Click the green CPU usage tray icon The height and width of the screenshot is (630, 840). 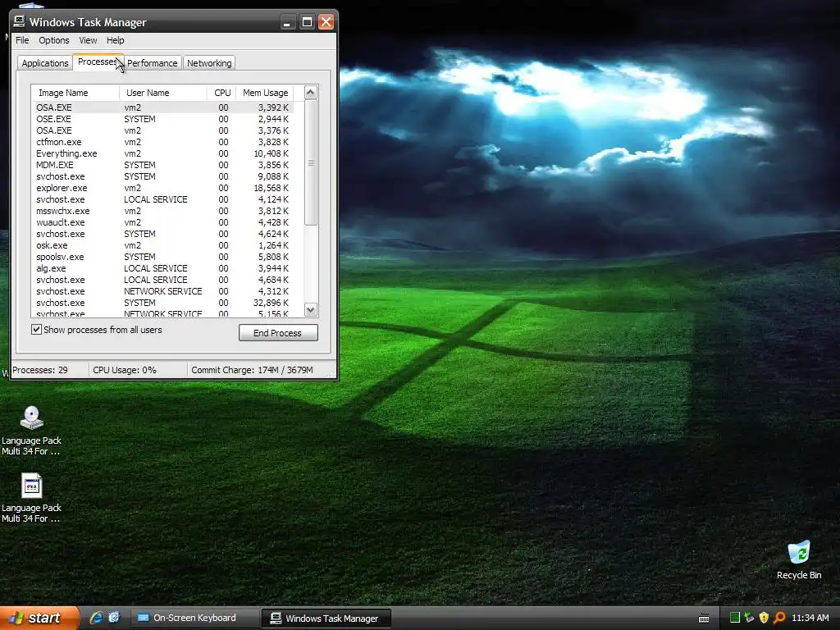(x=735, y=618)
